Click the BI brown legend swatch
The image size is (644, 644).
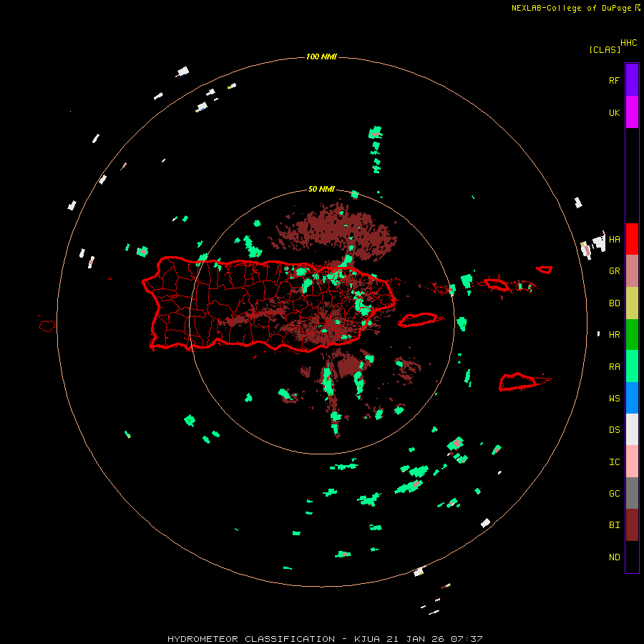[632, 525]
